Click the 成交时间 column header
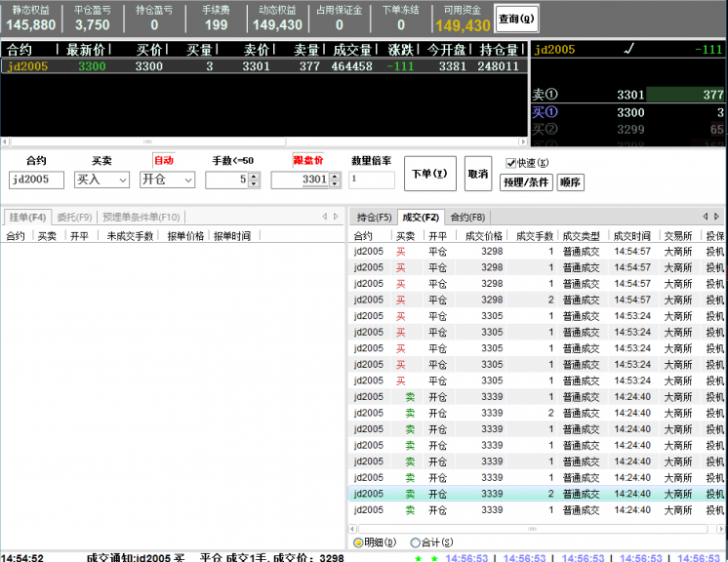This screenshot has width=728, height=562. pyautogui.click(x=632, y=236)
